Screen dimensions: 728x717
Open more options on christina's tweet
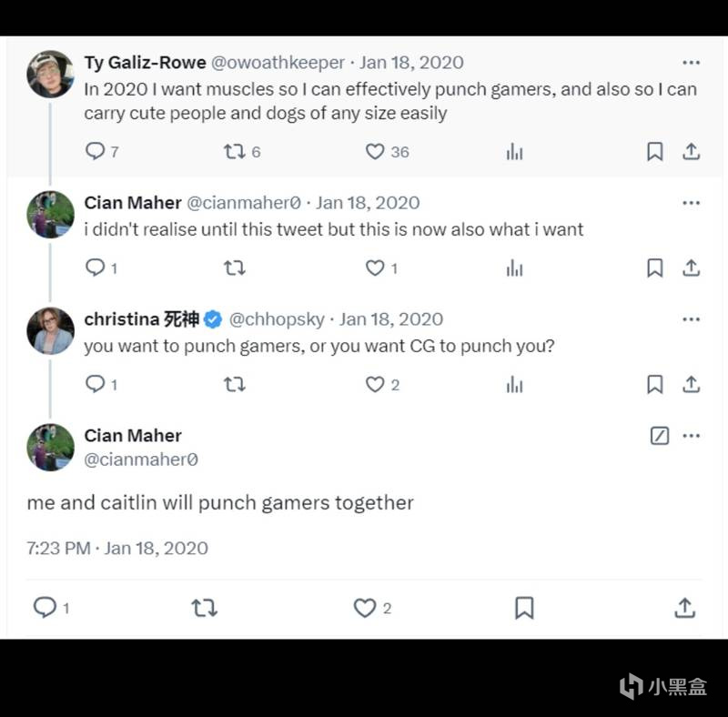pos(691,319)
